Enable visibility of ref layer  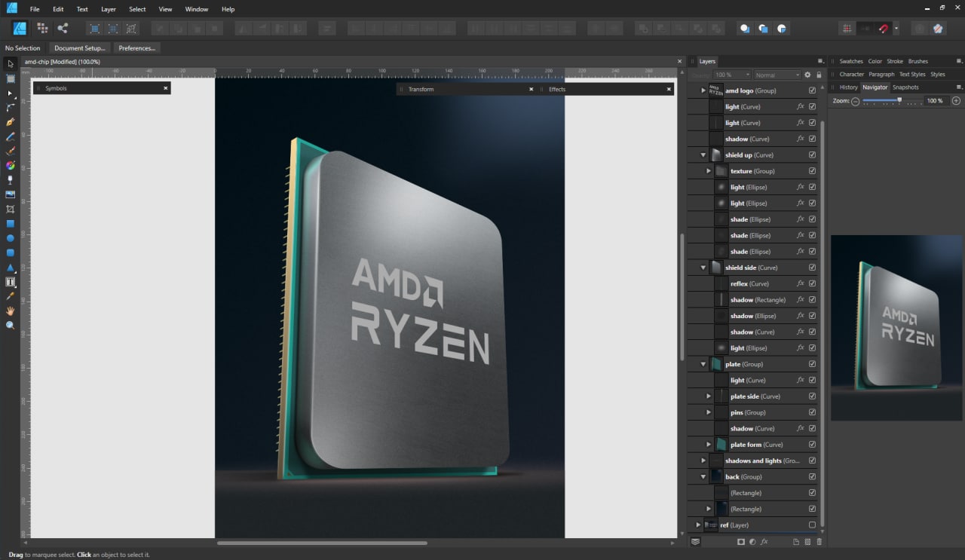pyautogui.click(x=812, y=525)
